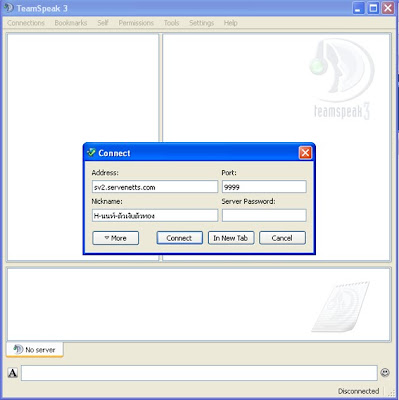Minimize the TeamSpeak 3 window
The height and width of the screenshot is (400, 399).
tap(358, 8)
